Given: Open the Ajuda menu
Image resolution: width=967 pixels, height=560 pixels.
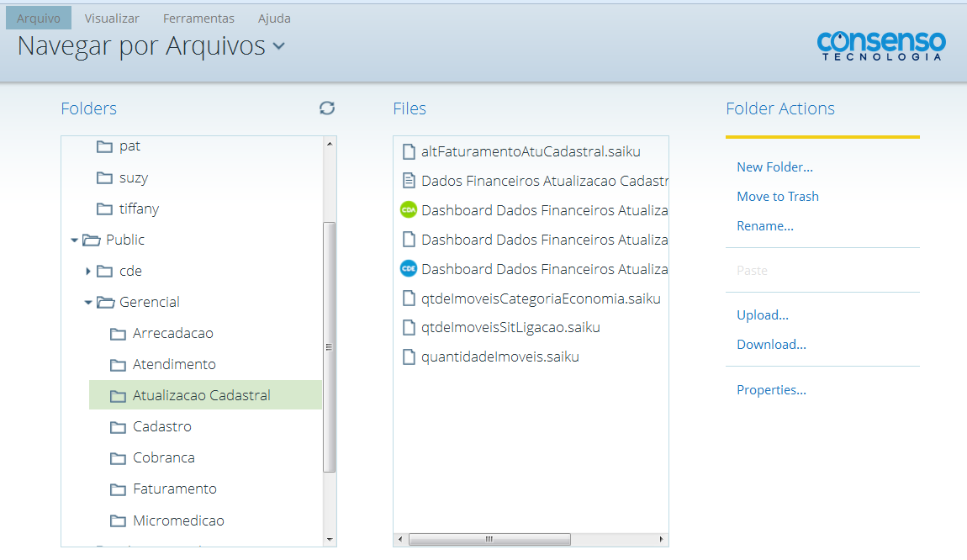Looking at the screenshot, I should [x=274, y=18].
